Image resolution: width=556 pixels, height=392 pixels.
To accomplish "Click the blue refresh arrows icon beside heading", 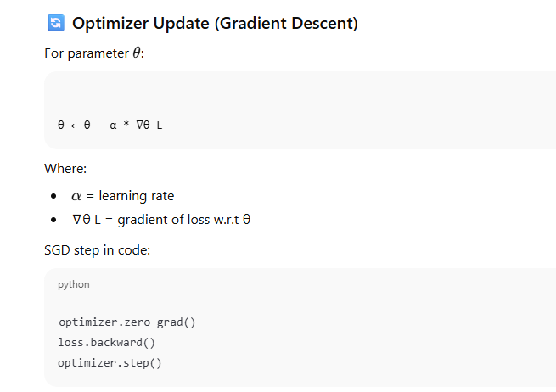I will [x=56, y=24].
